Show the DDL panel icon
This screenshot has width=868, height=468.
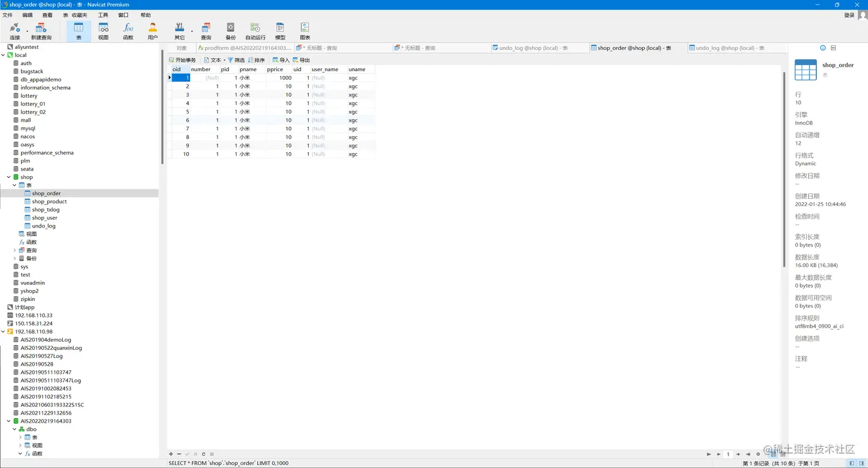coord(834,48)
